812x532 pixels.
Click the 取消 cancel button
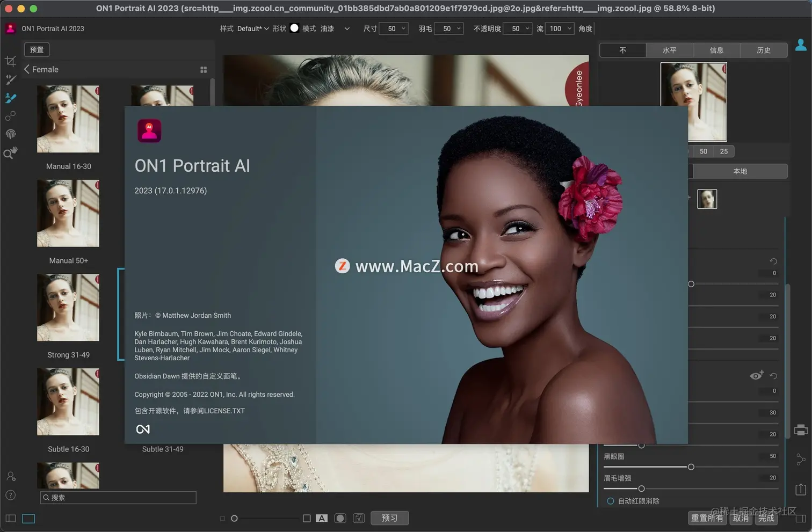(x=741, y=518)
